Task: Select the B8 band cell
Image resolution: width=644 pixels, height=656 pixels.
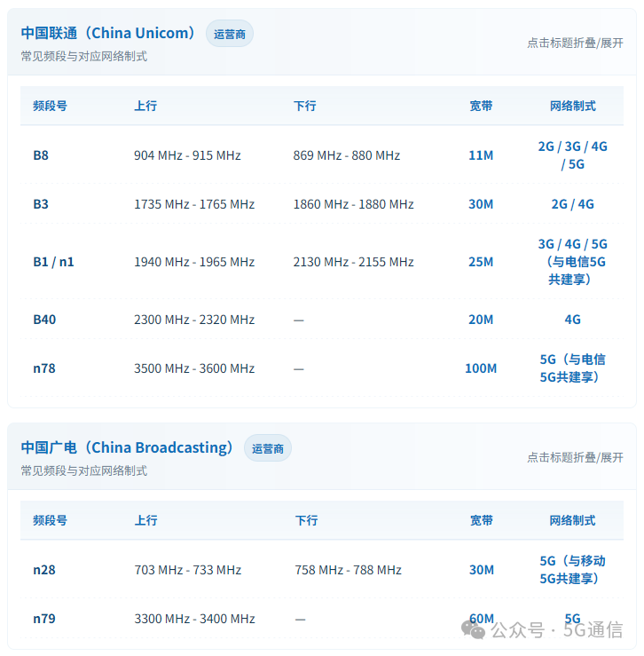Action: coord(41,155)
